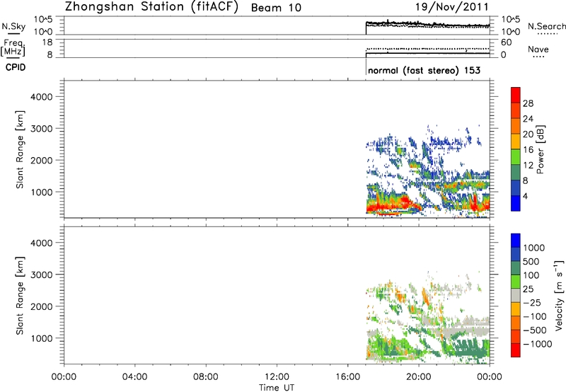This screenshot has width=566, height=392.
Task: Click the "60" Nave axis tick label
Action: pyautogui.click(x=506, y=42)
